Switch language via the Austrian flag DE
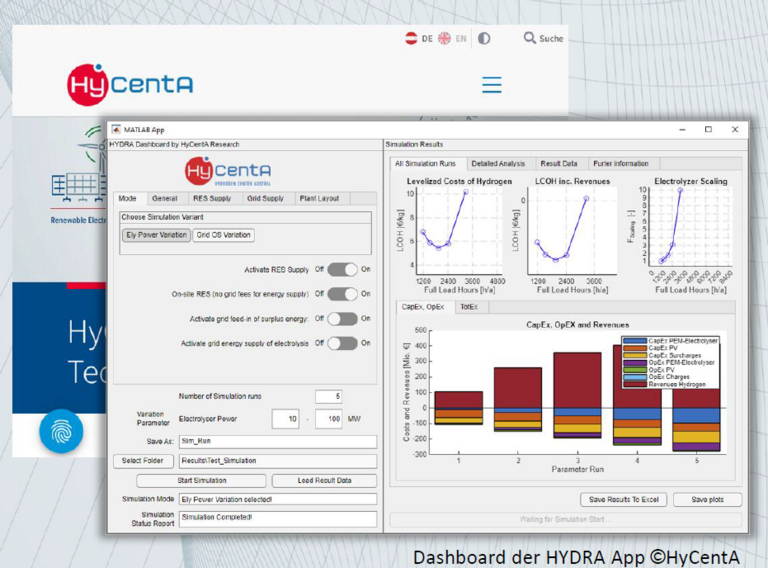768x568 pixels. pos(418,39)
